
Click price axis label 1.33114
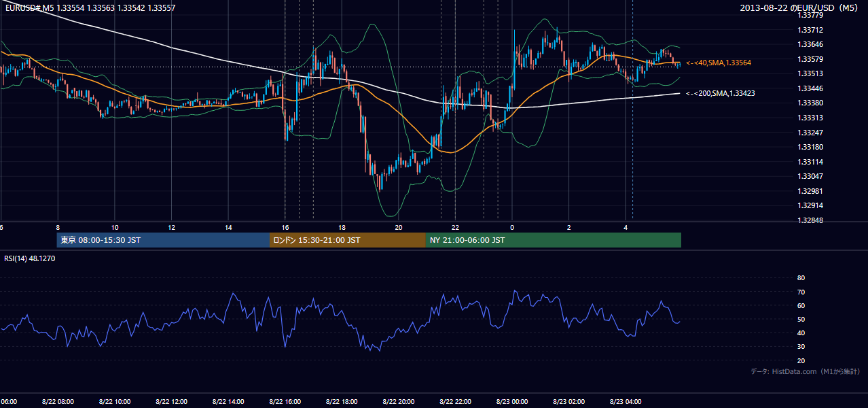click(810, 162)
